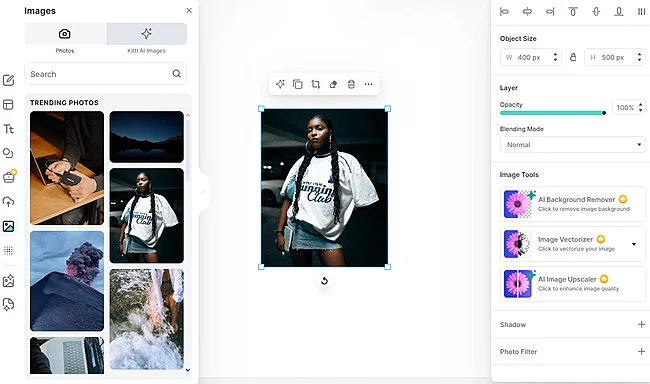Expand the Photo Filter section
The image size is (650, 384).
point(572,351)
